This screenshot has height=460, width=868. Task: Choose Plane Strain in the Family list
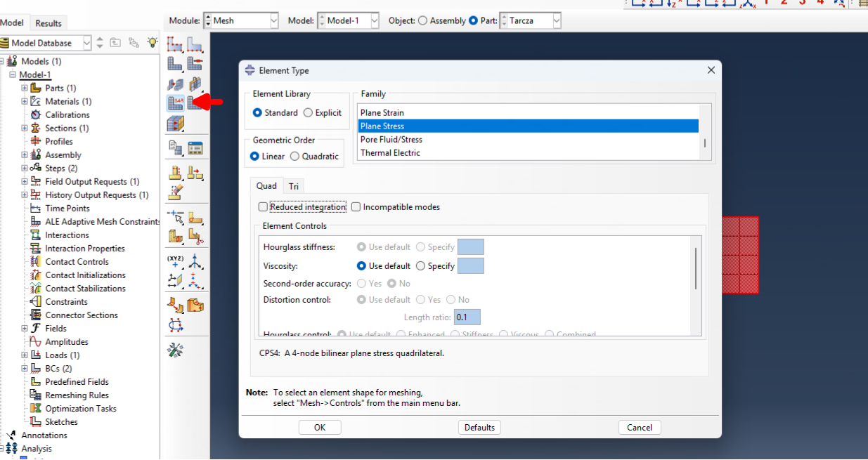382,113
